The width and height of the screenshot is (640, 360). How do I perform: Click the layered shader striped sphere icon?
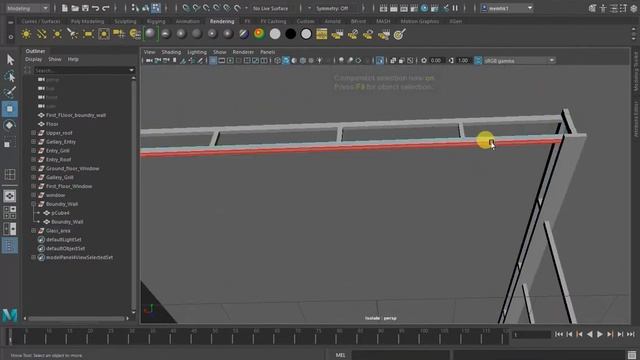tap(244, 34)
